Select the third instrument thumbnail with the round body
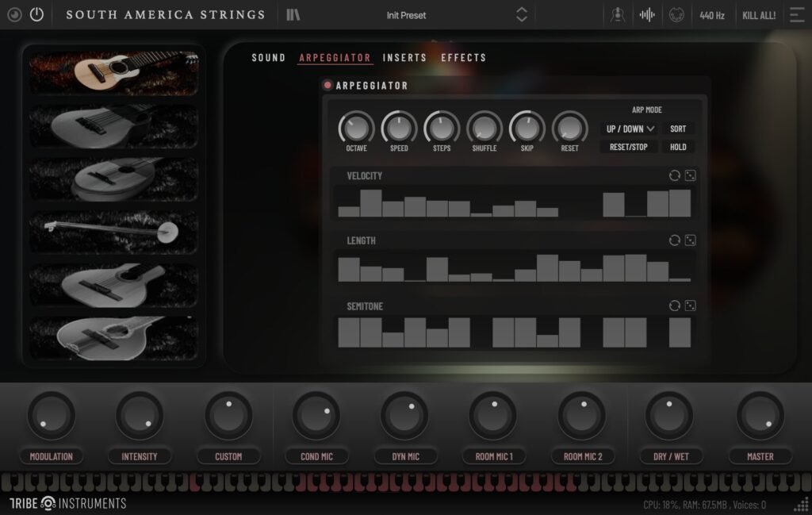 click(114, 179)
